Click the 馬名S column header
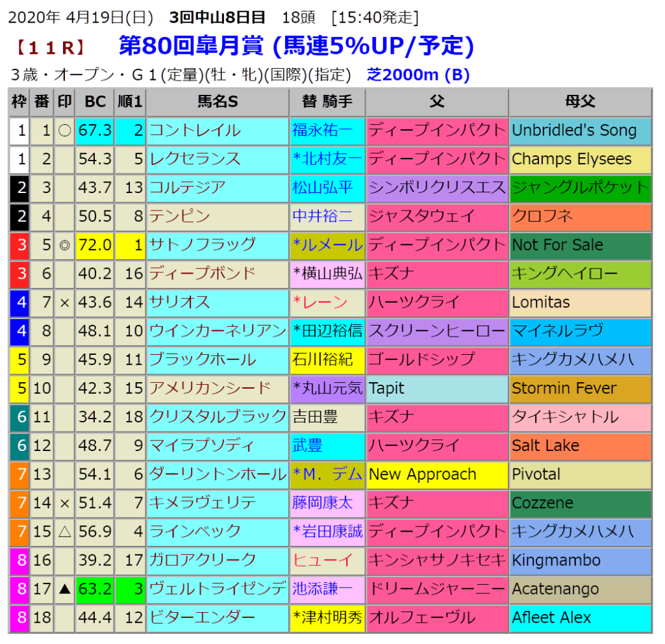This screenshot has width=665, height=644. pos(218,102)
